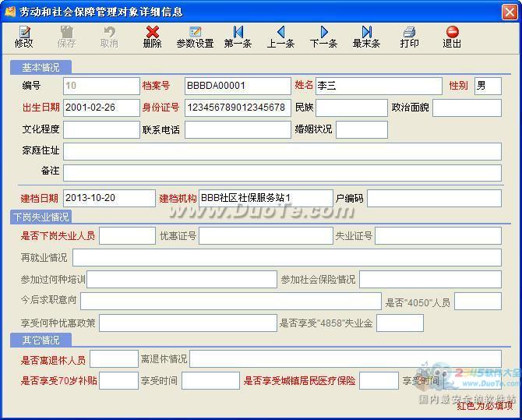The image size is (522, 420).
Task: Click the 姓名 field containing 李三
Action: [x=378, y=86]
